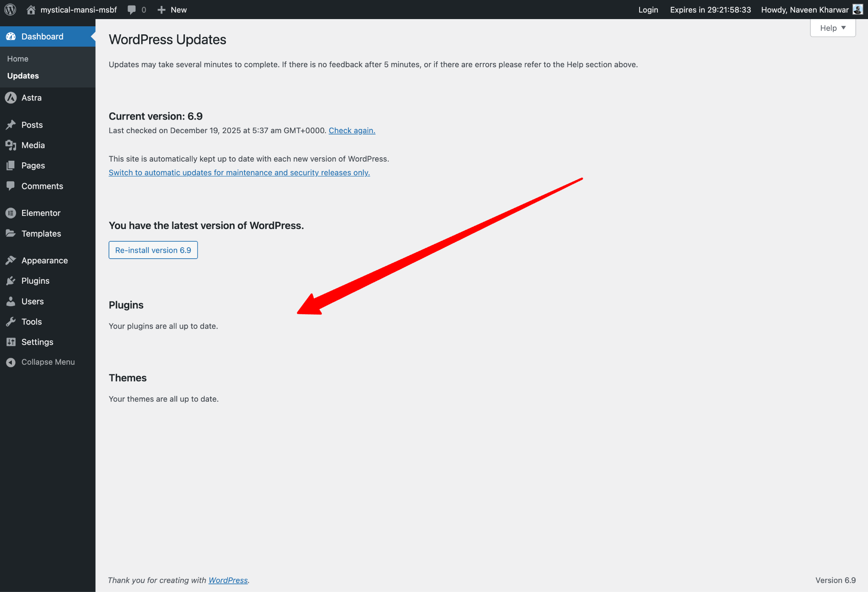Click the WordPress logo icon
Image resolution: width=868 pixels, height=592 pixels.
tap(10, 9)
